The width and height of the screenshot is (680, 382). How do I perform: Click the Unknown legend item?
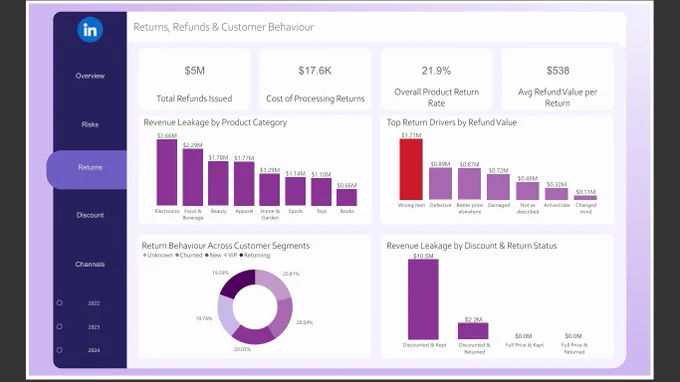coord(158,255)
